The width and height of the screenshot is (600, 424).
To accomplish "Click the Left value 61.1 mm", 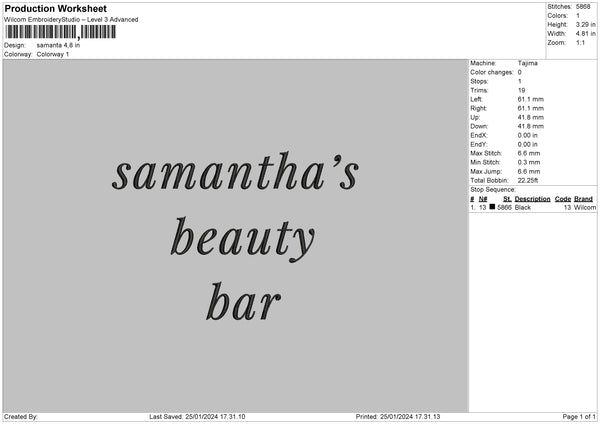I will pos(530,99).
